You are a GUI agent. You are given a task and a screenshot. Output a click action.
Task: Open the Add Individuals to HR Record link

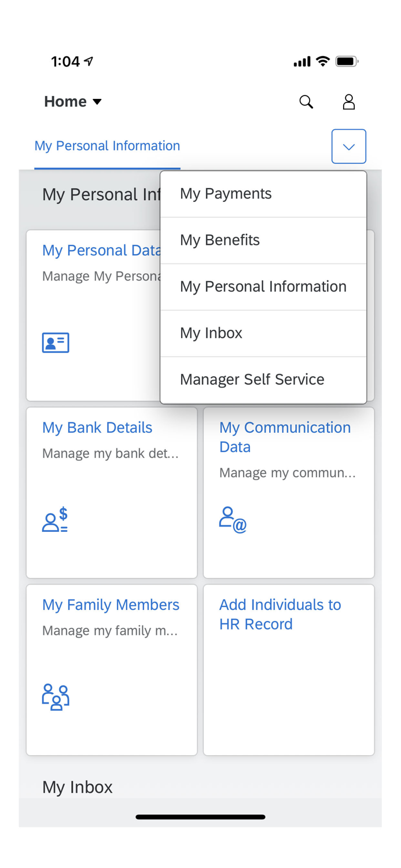click(280, 615)
